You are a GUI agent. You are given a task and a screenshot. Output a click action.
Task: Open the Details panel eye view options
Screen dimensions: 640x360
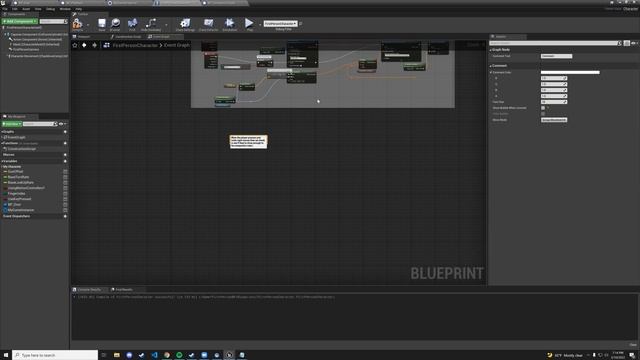click(x=634, y=43)
